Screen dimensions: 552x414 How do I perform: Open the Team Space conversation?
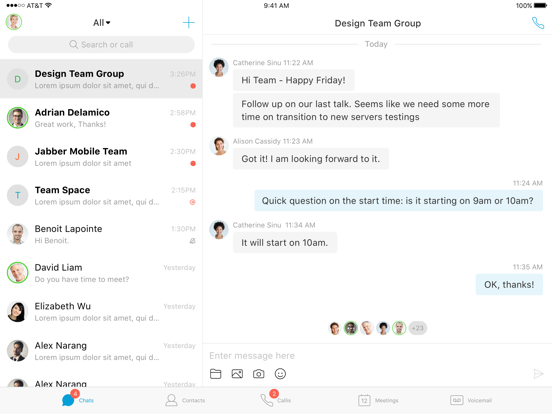point(101,195)
